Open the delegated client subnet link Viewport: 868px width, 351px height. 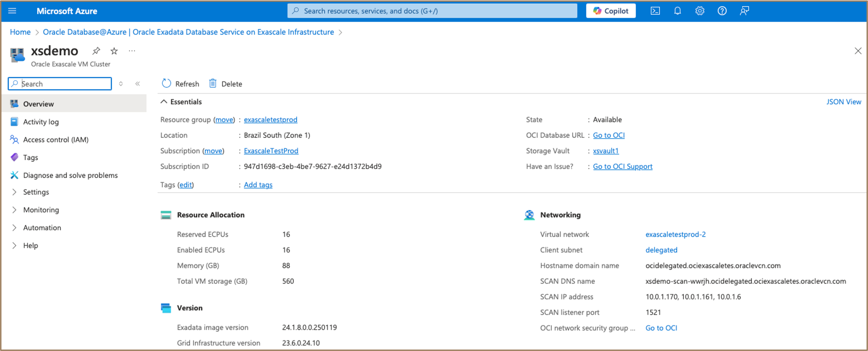coord(661,250)
